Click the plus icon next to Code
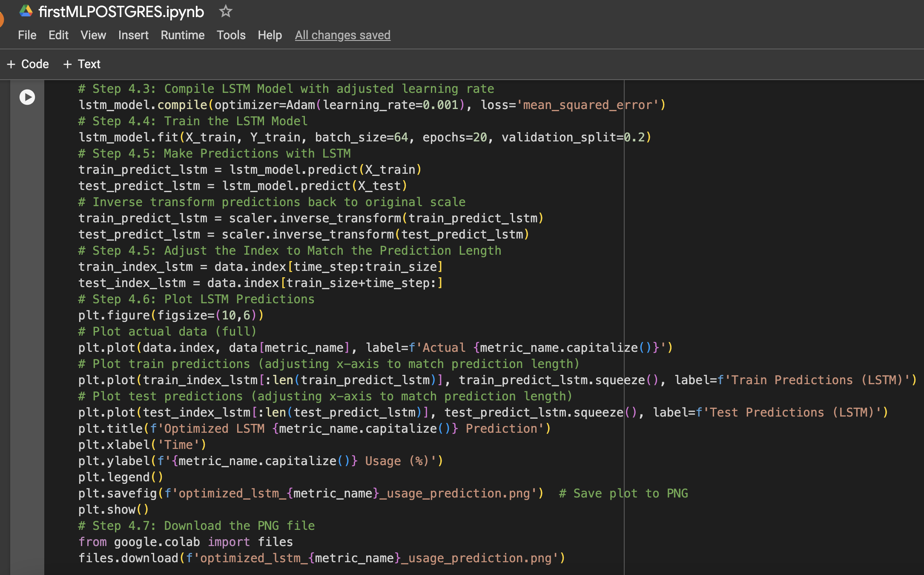The width and height of the screenshot is (924, 575). tap(11, 64)
